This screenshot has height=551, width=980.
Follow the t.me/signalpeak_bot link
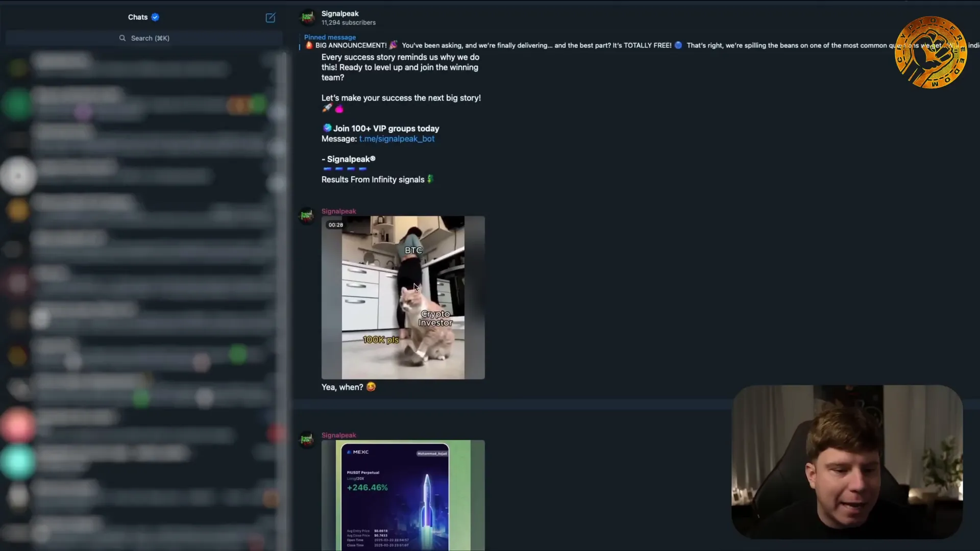(x=397, y=139)
